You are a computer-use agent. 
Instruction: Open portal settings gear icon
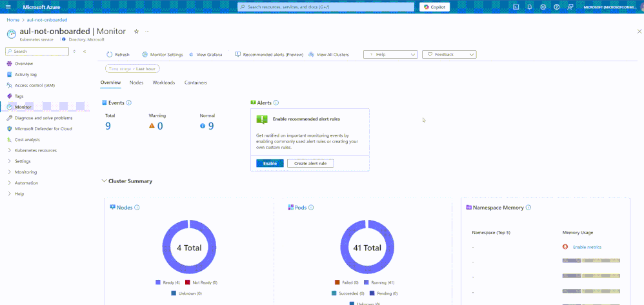pos(543,7)
